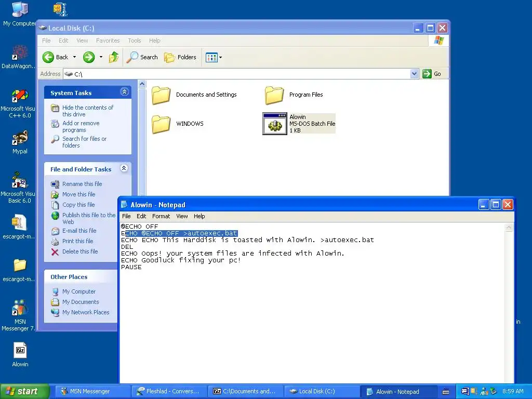
Task: Click E-mail this file link
Action: [79, 231]
